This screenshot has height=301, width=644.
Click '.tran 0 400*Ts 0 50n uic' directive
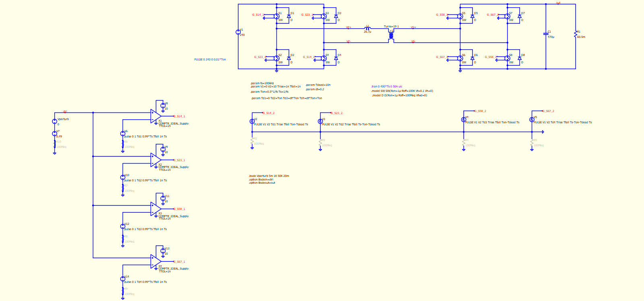pyautogui.click(x=387, y=87)
